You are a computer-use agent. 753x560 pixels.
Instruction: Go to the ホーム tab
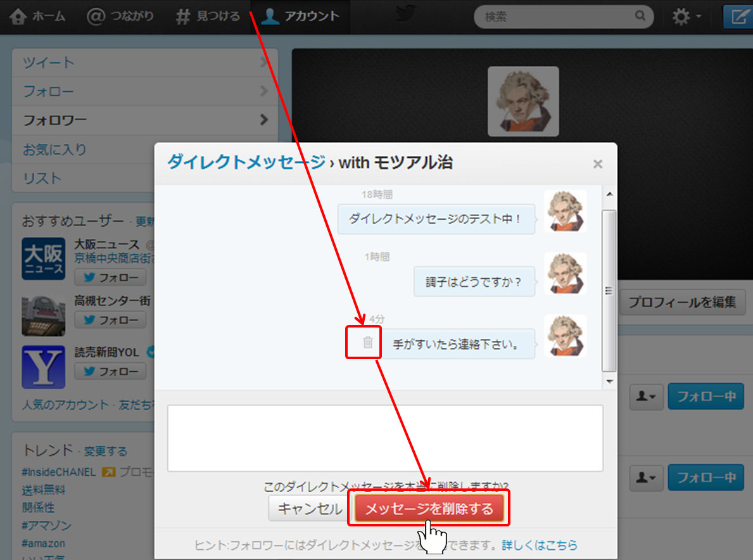(38, 16)
